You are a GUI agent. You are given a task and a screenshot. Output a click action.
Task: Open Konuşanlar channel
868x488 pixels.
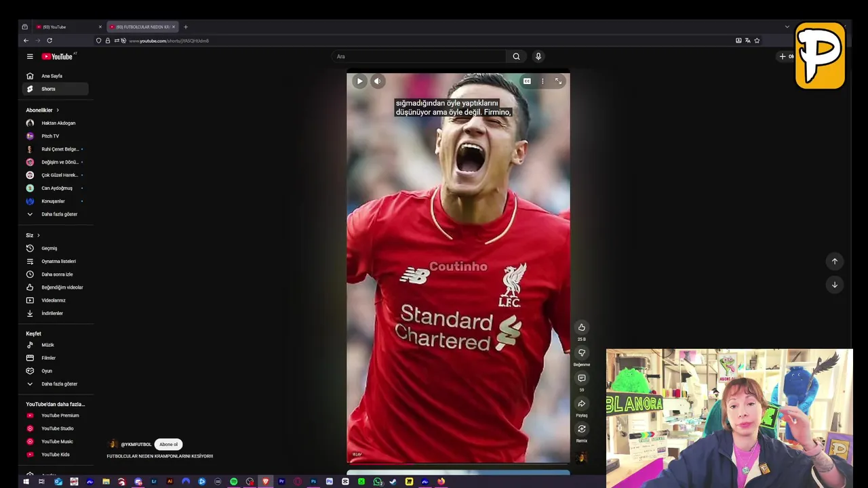56,201
